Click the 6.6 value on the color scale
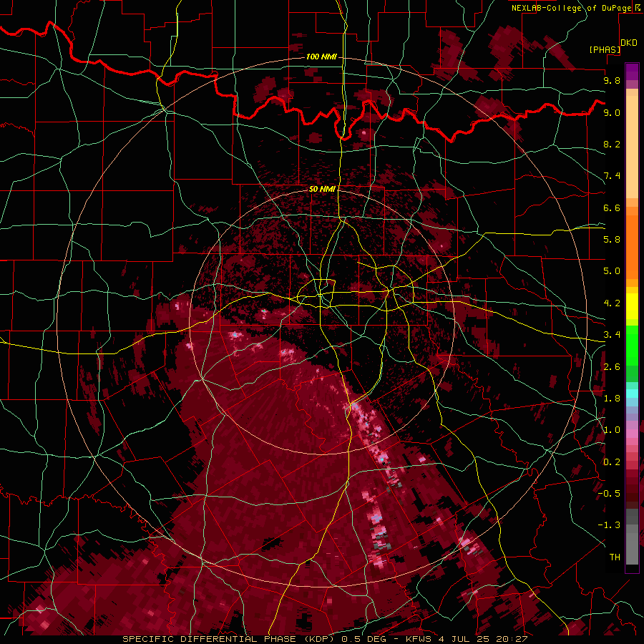 612,208
